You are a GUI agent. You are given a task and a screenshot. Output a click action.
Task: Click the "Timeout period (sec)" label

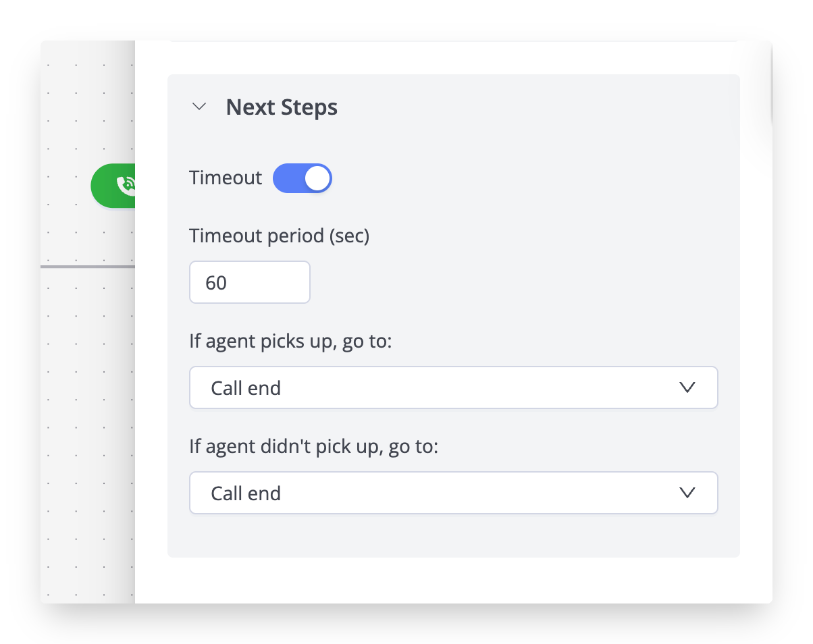point(279,236)
